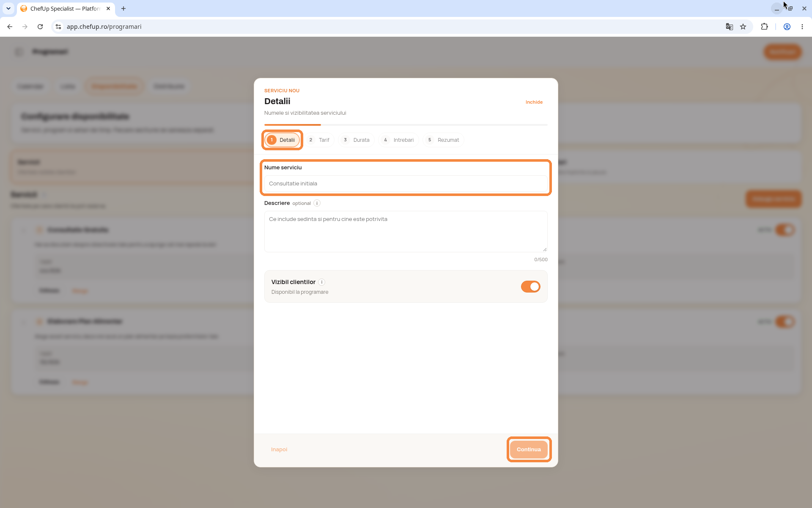This screenshot has width=812, height=508.
Task: Open the browser profile icon
Action: pos(787,27)
